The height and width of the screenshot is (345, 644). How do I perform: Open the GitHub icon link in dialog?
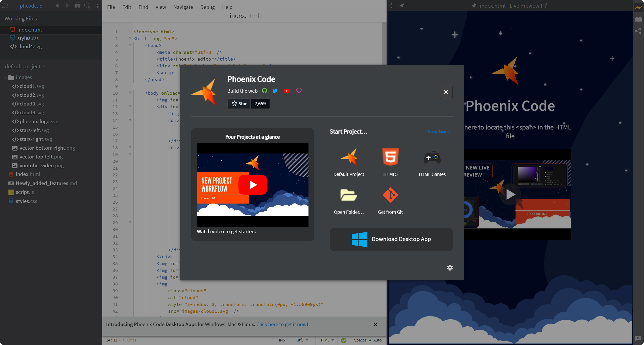265,91
